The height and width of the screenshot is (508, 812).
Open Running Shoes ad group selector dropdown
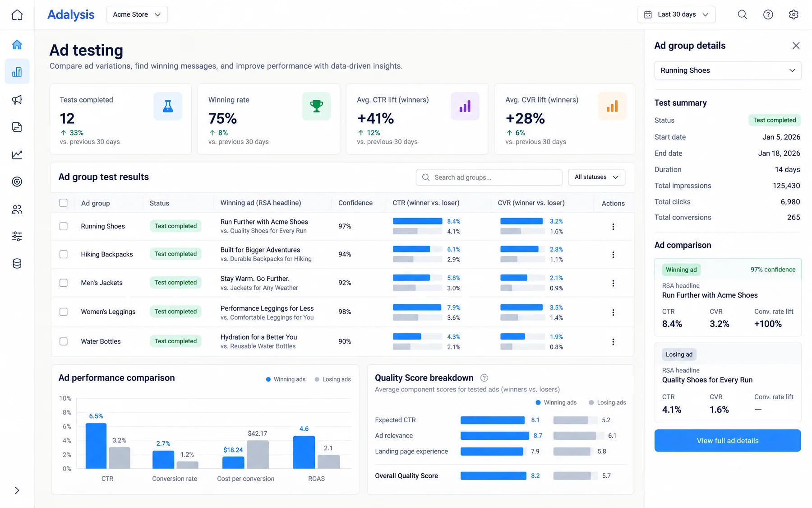pyautogui.click(x=728, y=70)
